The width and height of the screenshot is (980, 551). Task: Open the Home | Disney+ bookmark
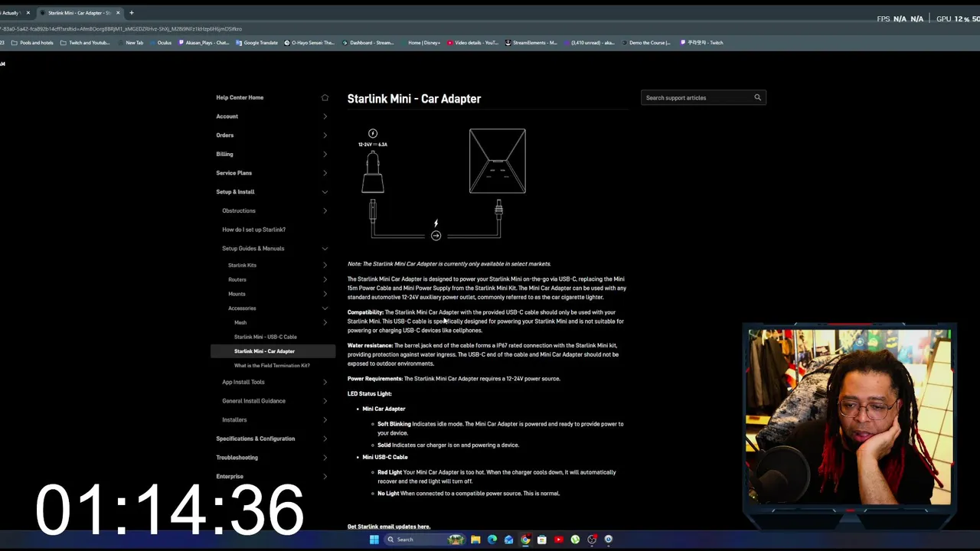click(x=420, y=43)
